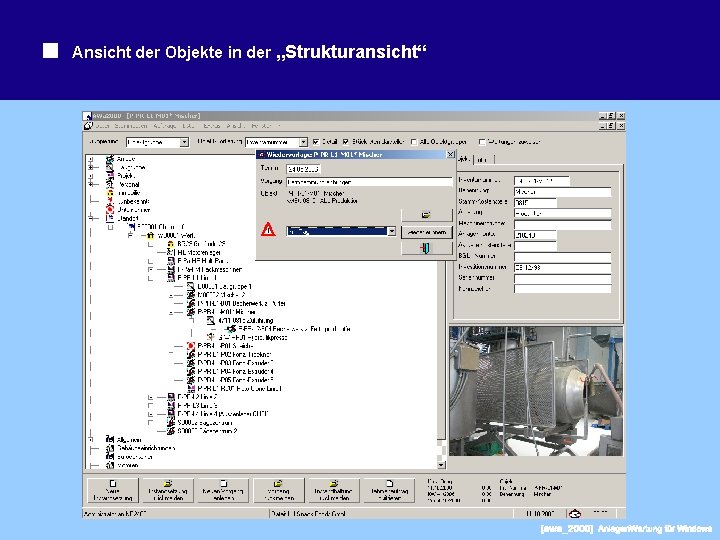Select the Unbekannt tree row text
The height and width of the screenshot is (540, 720).
click(x=133, y=201)
